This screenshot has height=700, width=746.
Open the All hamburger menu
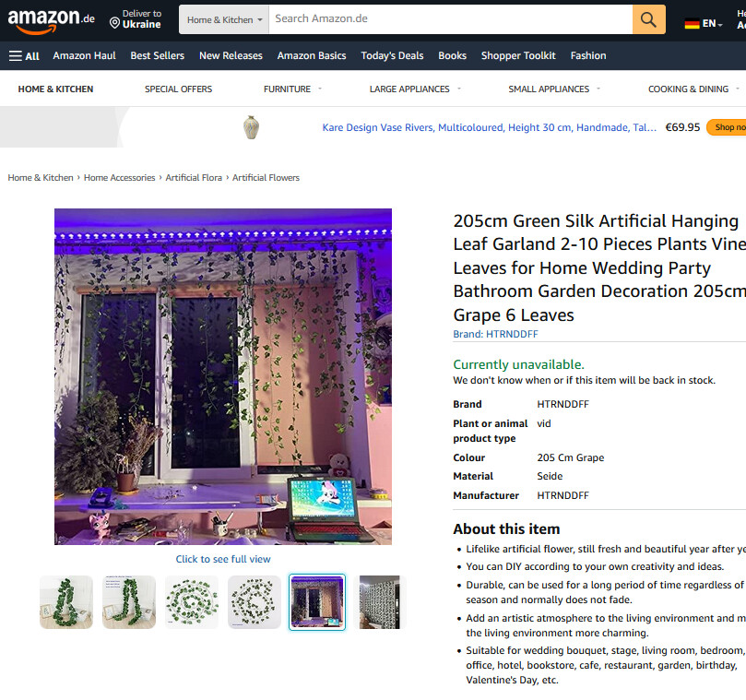(x=24, y=55)
